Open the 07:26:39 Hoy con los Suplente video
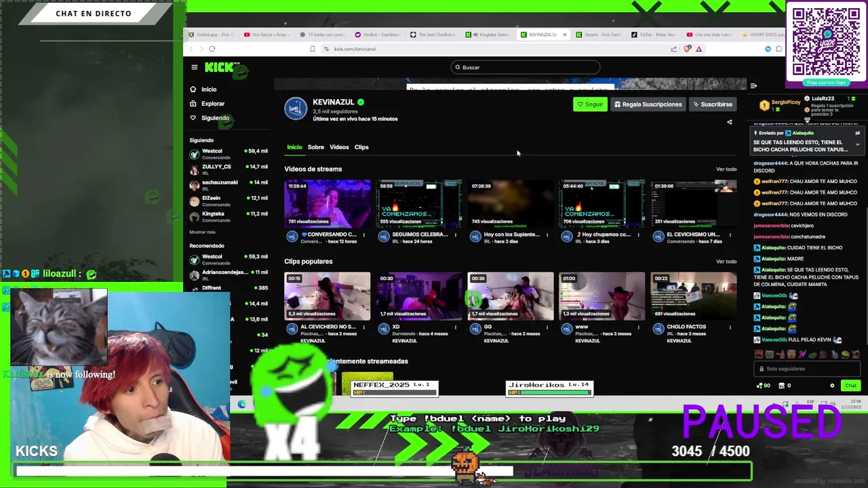The height and width of the screenshot is (488, 868). point(511,203)
